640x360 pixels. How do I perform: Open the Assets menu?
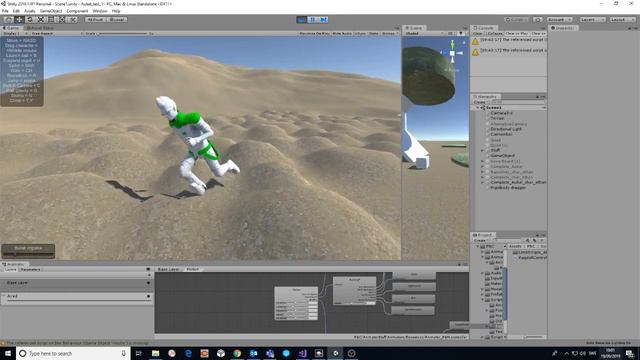pos(29,11)
